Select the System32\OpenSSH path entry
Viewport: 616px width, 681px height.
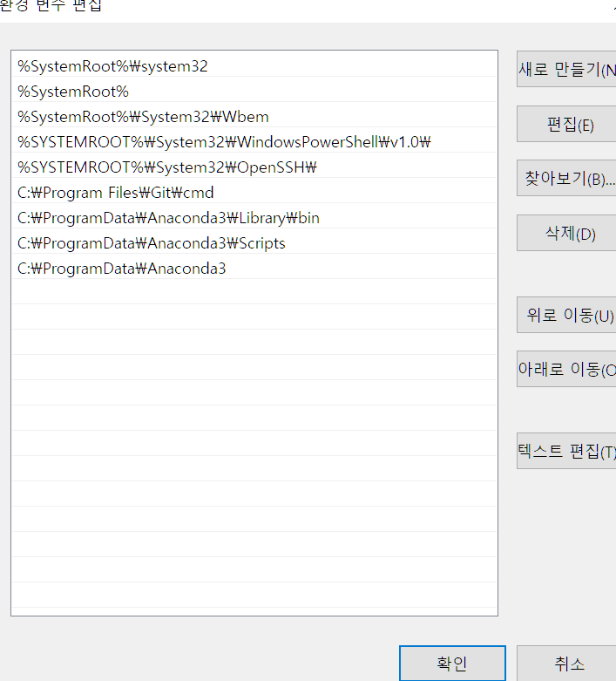coord(254,167)
